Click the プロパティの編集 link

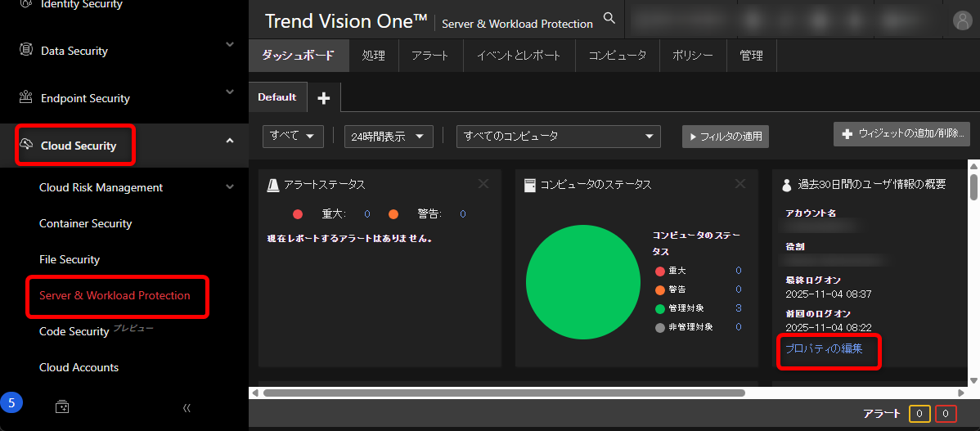[825, 348]
